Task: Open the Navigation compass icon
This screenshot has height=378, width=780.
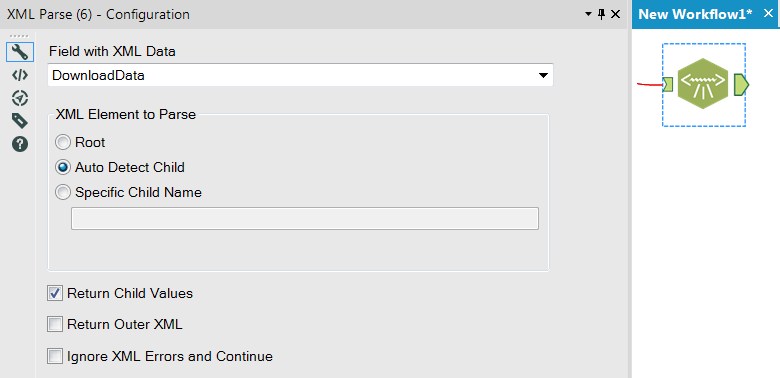Action: (x=20, y=98)
